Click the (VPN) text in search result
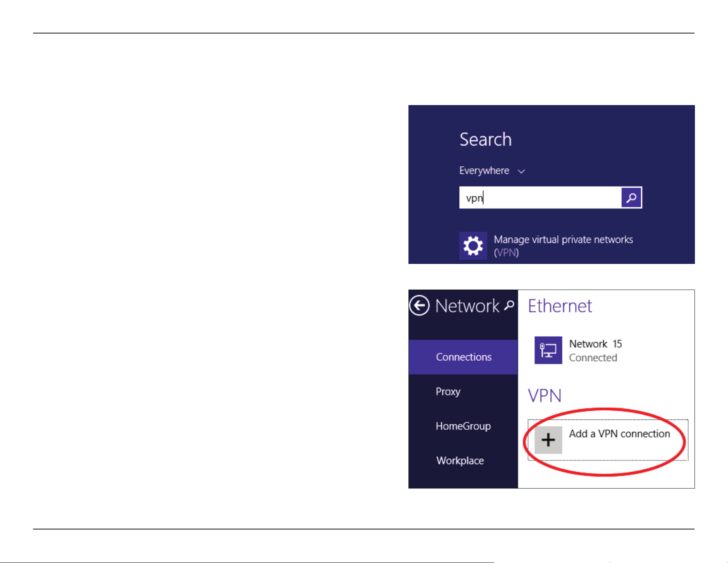The width and height of the screenshot is (728, 563). pyautogui.click(x=506, y=252)
